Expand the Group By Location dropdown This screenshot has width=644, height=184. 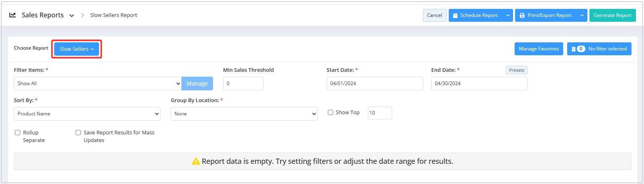coord(244,114)
